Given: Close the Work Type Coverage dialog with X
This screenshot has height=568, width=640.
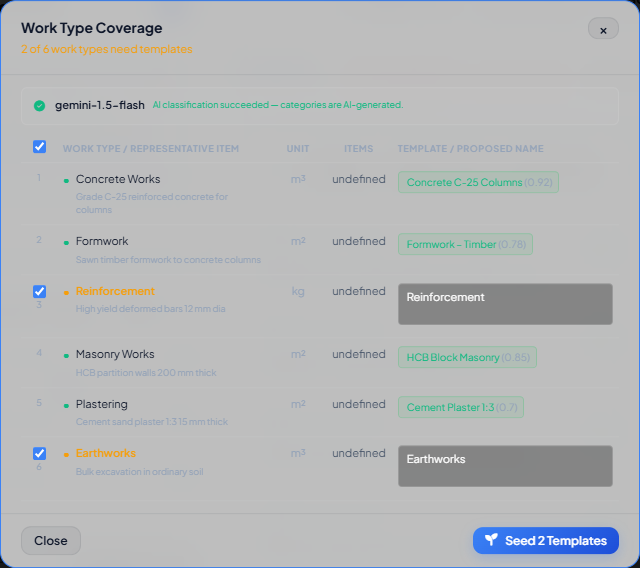Looking at the screenshot, I should tap(603, 29).
